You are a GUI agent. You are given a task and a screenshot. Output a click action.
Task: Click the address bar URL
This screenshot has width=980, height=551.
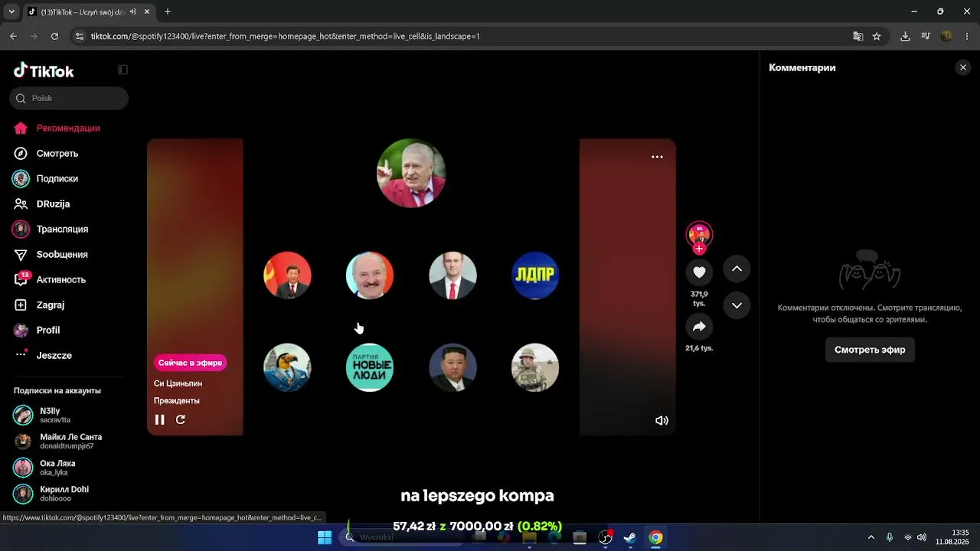(x=285, y=36)
